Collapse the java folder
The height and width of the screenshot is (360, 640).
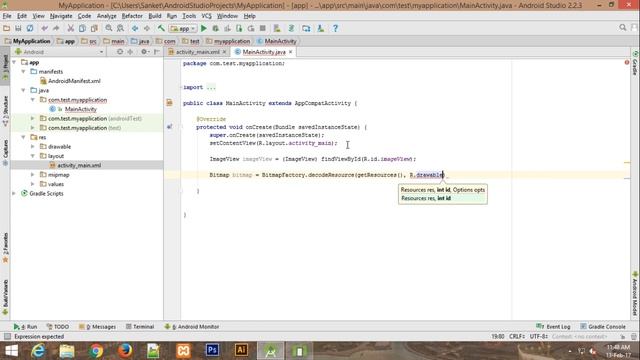[x=24, y=90]
